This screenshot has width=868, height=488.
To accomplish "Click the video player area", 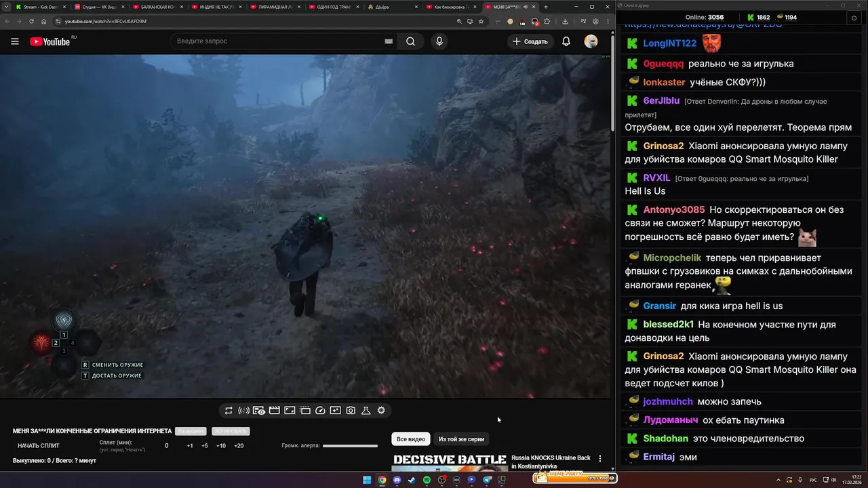I will point(306,226).
